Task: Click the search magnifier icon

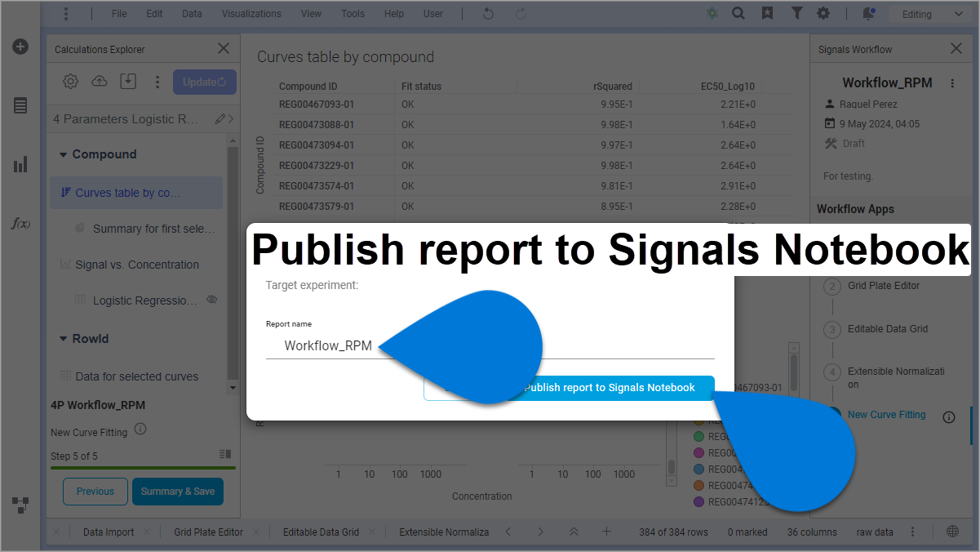Action: click(738, 14)
